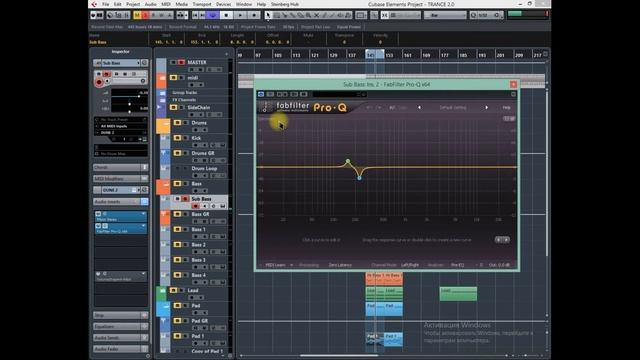Image resolution: width=640 pixels, height=360 pixels.
Task: Collapse the Pad folder track
Action: tap(166, 305)
